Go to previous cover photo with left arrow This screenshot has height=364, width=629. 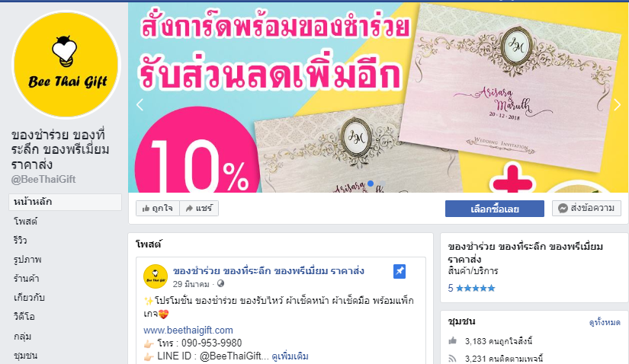tap(140, 105)
